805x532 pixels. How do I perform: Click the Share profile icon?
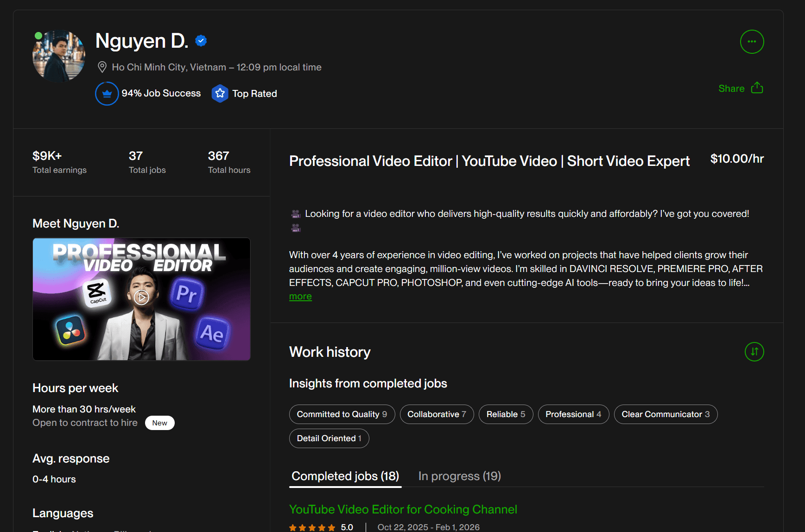tap(757, 88)
